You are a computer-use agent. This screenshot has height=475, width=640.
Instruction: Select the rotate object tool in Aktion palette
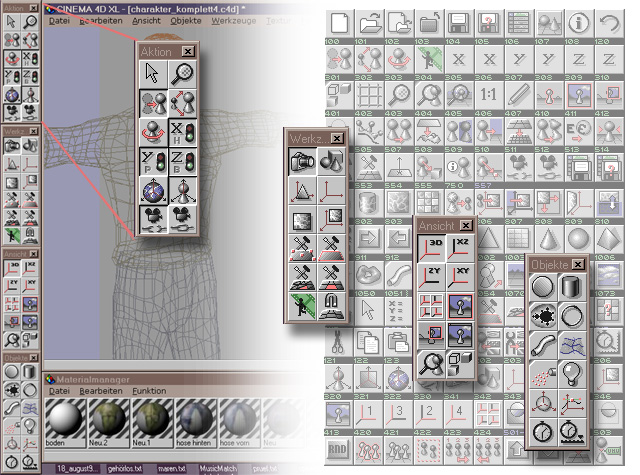tap(152, 131)
